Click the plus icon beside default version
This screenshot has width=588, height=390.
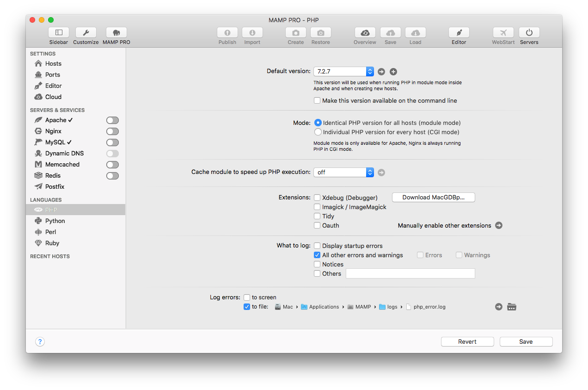tap(393, 72)
